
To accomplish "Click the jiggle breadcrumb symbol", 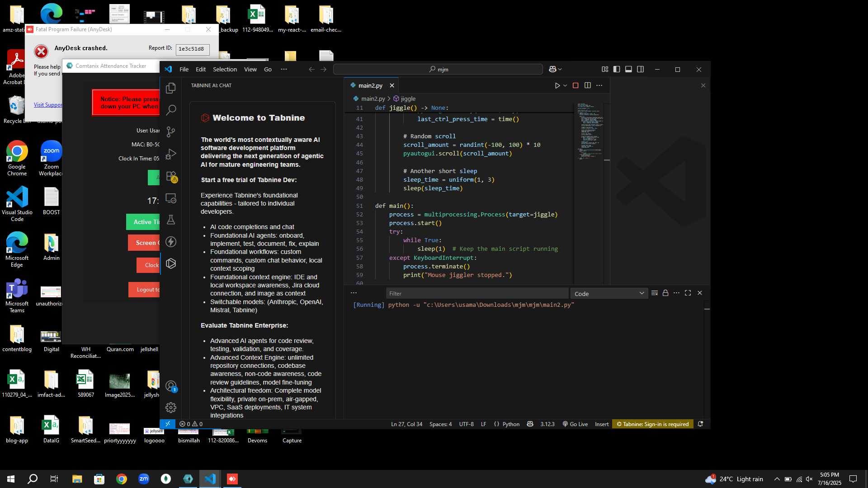I will pos(405,99).
